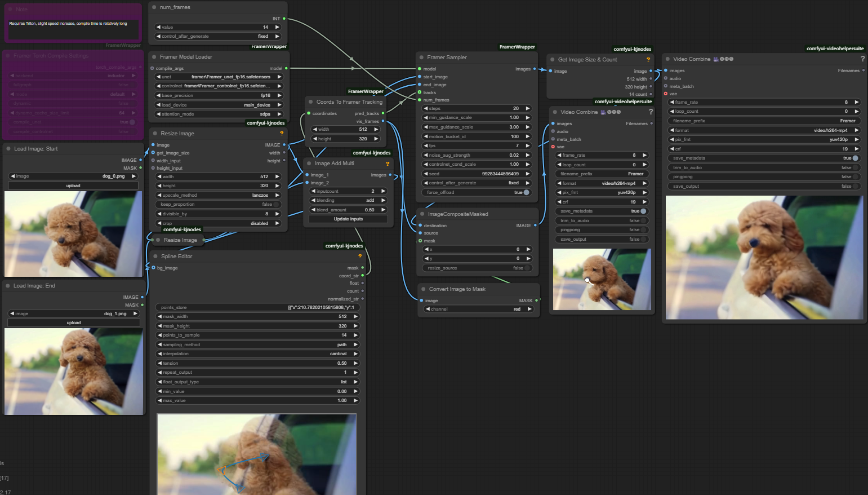Decrease mask_width arrow in Spline Editor
The width and height of the screenshot is (868, 495).
point(160,316)
